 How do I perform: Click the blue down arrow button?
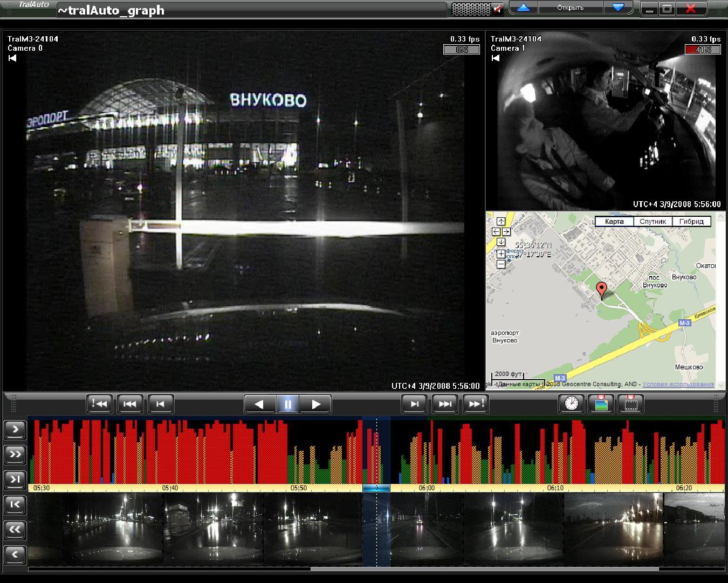click(618, 8)
